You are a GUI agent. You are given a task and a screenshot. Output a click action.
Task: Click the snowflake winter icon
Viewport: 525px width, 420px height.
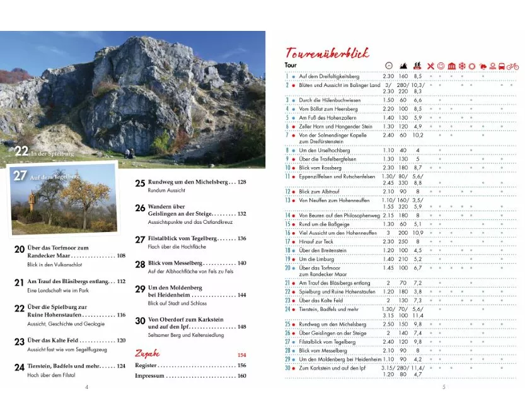461,66
